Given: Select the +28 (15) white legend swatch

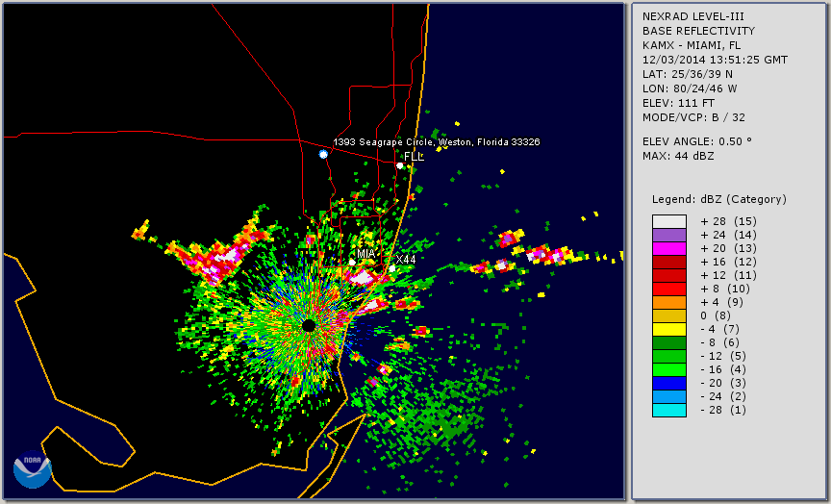Looking at the screenshot, I should [669, 221].
